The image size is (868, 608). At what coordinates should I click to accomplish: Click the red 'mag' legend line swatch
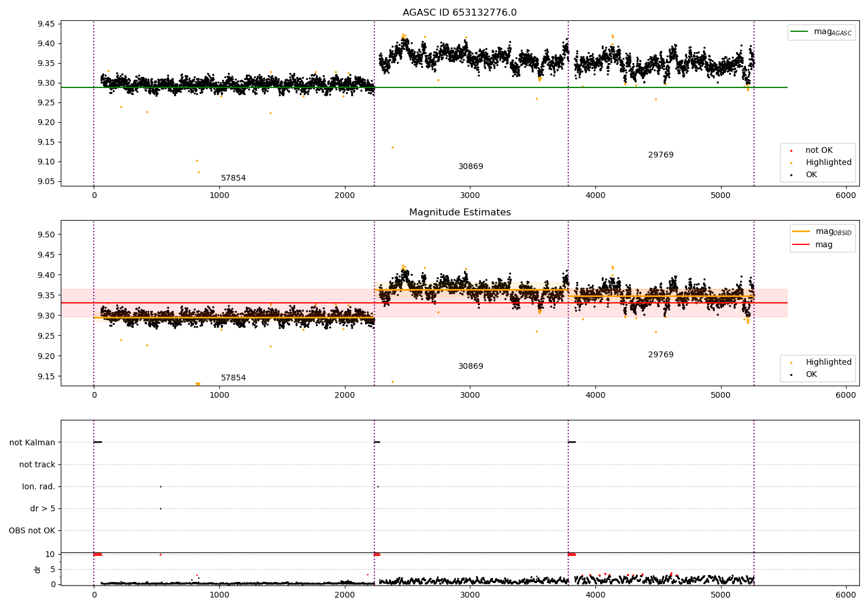coord(801,245)
